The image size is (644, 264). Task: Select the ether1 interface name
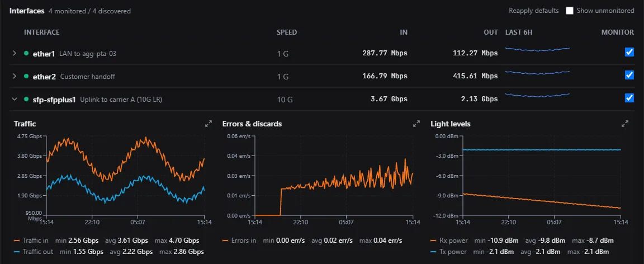click(44, 54)
